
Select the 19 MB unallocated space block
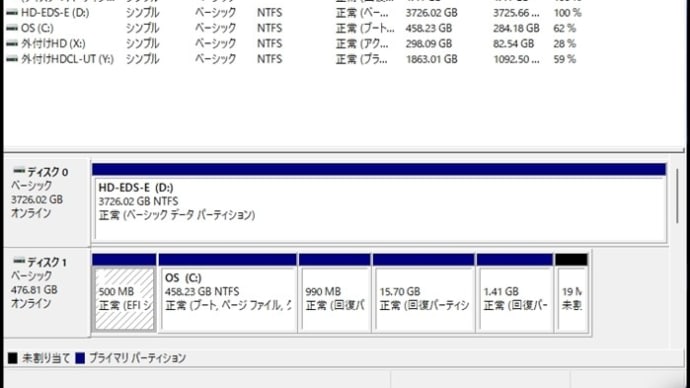click(572, 293)
